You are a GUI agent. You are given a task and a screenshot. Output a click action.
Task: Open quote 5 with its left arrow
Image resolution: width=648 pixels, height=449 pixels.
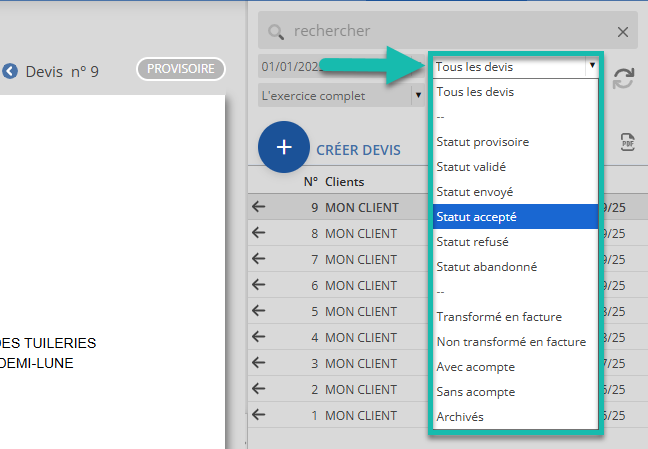click(x=260, y=311)
